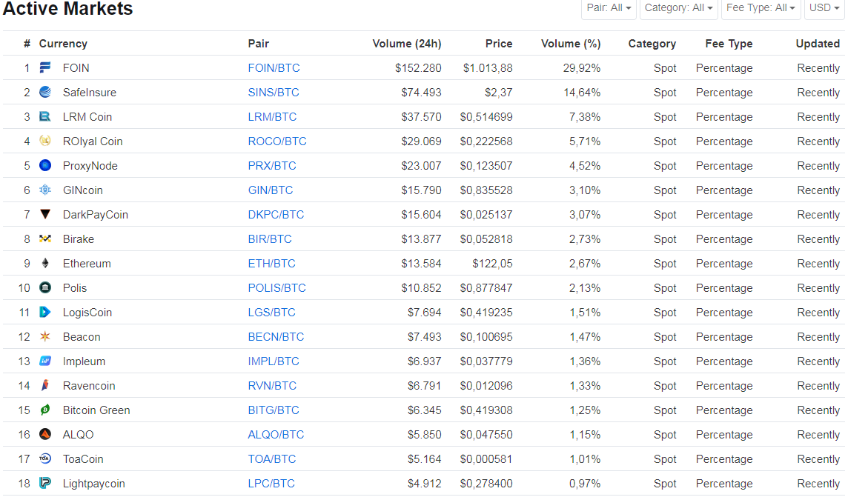The image size is (868, 497).
Task: Open the POLIS/BTC market link
Action: coord(276,288)
